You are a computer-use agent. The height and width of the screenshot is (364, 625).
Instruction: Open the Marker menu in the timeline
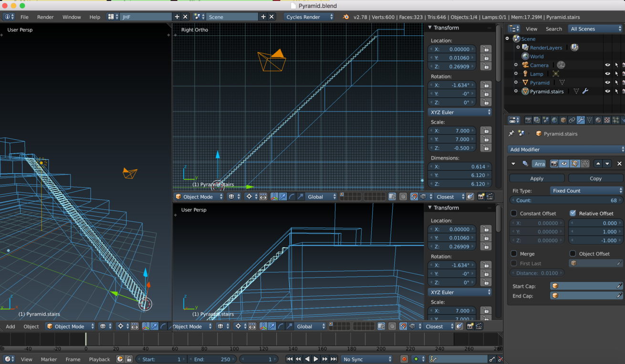click(x=49, y=359)
